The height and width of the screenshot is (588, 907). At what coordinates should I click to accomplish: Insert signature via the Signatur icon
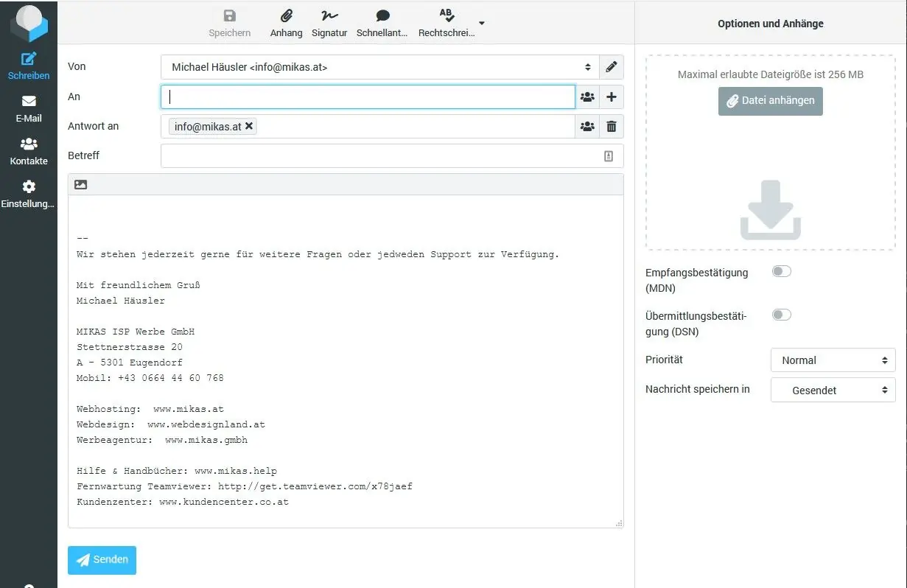click(x=329, y=21)
